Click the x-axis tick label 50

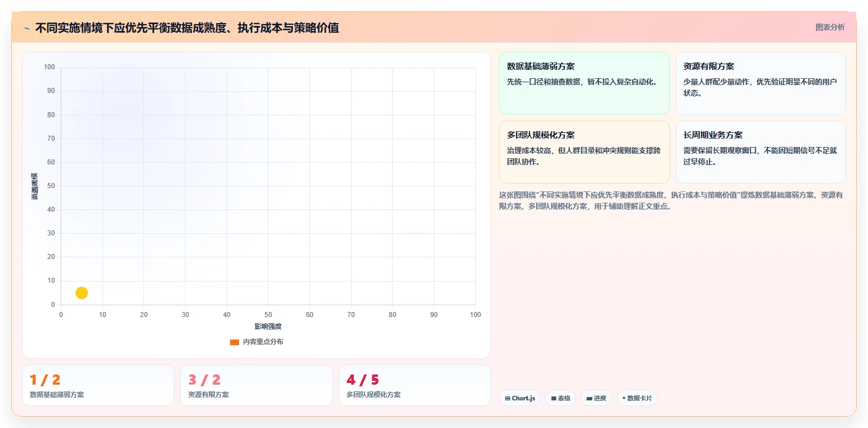pos(268,315)
